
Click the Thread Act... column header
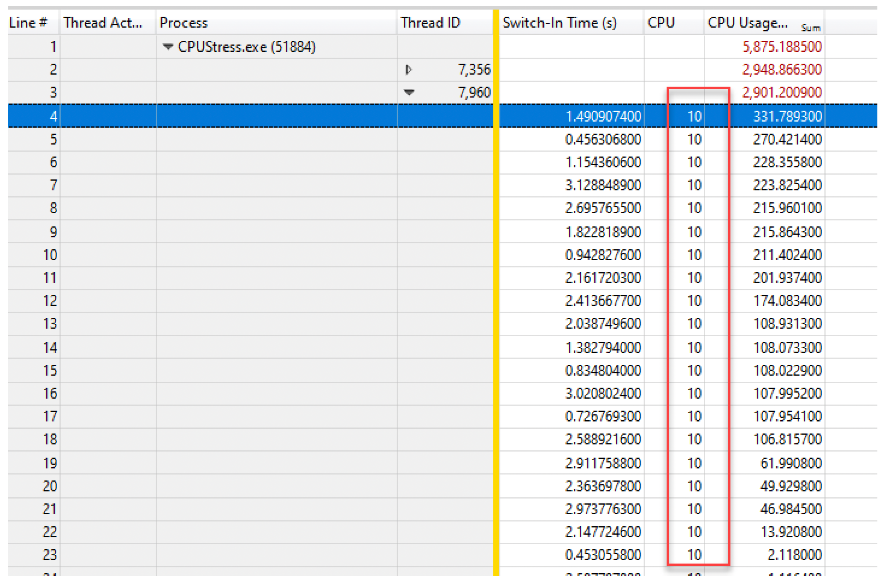[108, 22]
